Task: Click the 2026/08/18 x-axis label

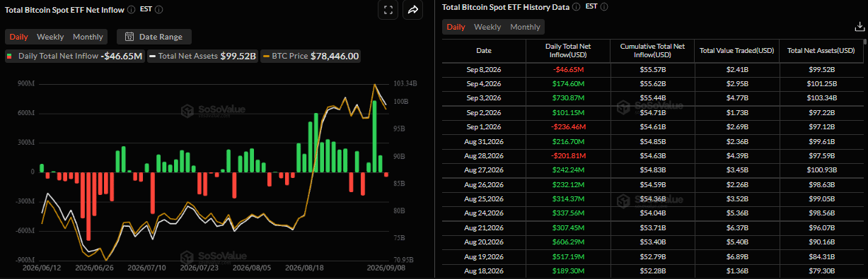Action: click(303, 268)
